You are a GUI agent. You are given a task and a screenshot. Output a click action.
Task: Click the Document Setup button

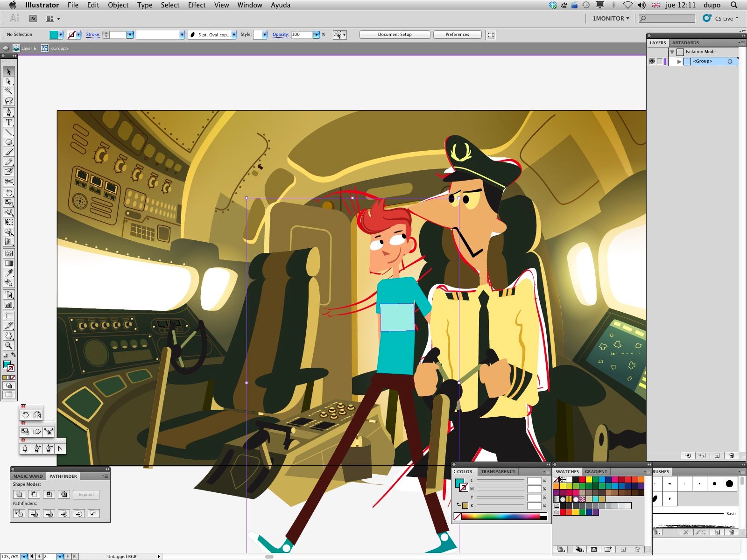[395, 35]
